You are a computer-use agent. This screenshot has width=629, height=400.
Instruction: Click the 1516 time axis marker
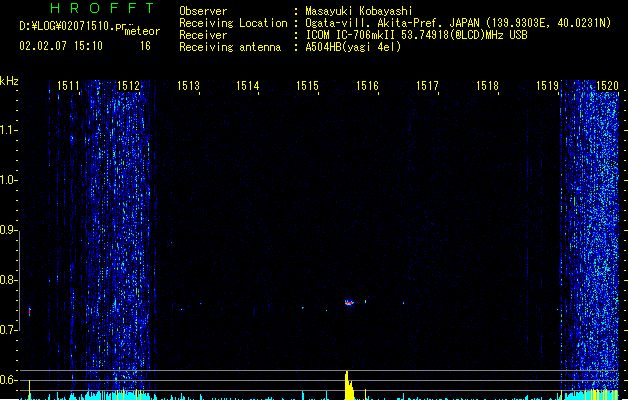point(367,86)
